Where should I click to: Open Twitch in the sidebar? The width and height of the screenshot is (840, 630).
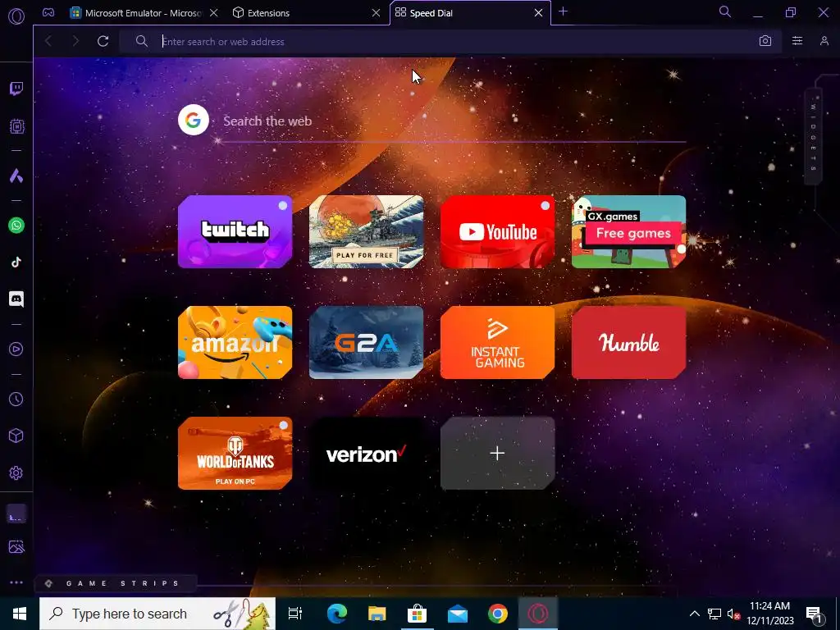[16, 89]
